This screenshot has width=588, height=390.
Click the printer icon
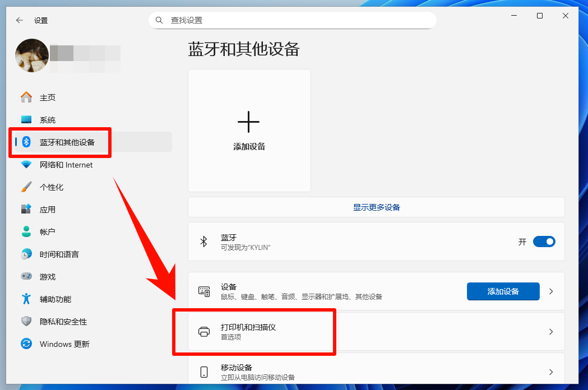pyautogui.click(x=204, y=332)
